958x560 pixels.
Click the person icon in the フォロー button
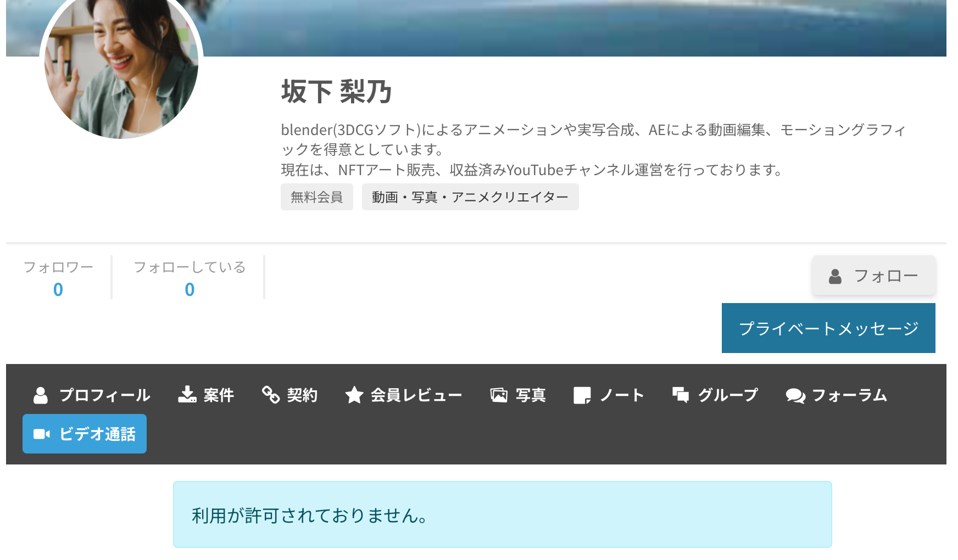[835, 276]
